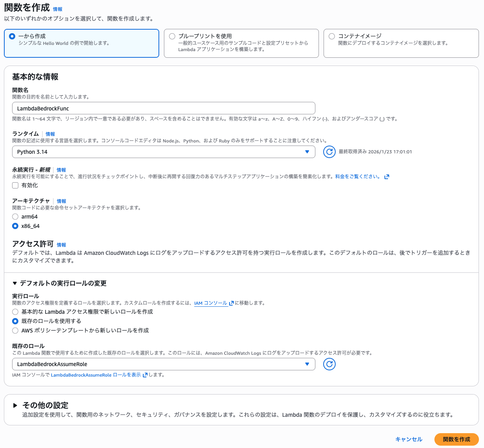The width and height of the screenshot is (484, 448).
Task: Click the キャンセル link
Action: 409,439
